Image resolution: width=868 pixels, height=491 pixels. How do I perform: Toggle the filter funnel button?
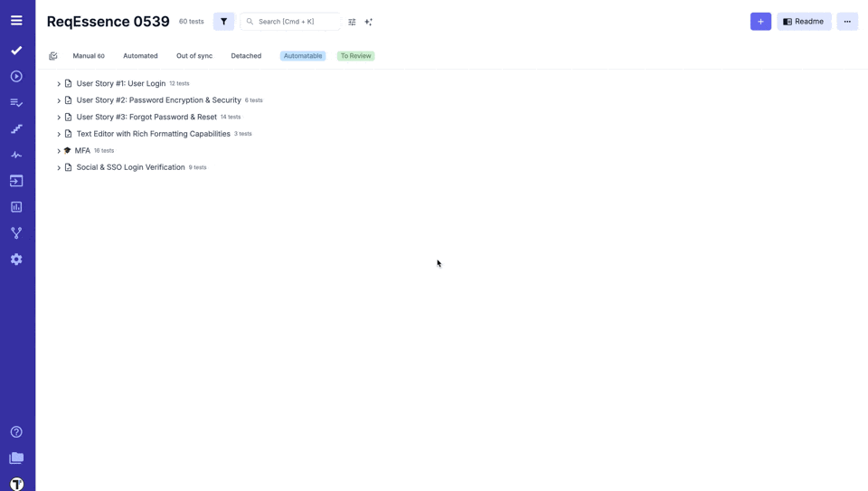click(223, 22)
